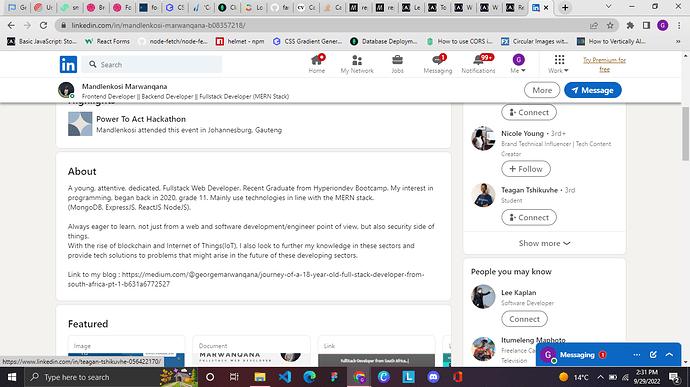Expand Show more people list

[544, 243]
